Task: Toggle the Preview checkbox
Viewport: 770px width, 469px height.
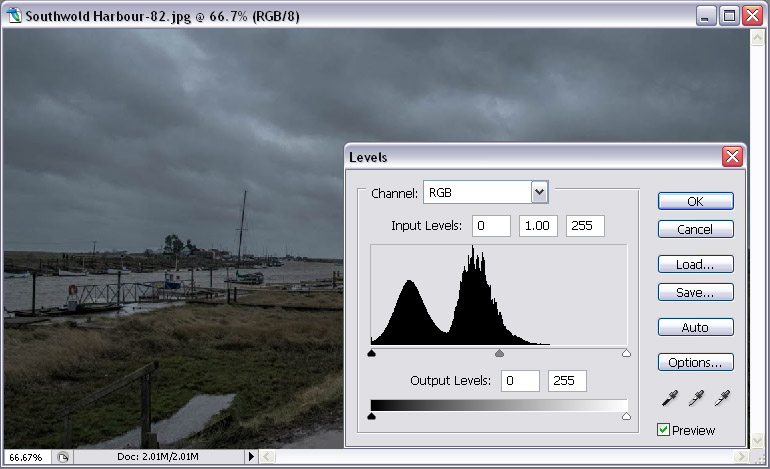Action: point(663,430)
